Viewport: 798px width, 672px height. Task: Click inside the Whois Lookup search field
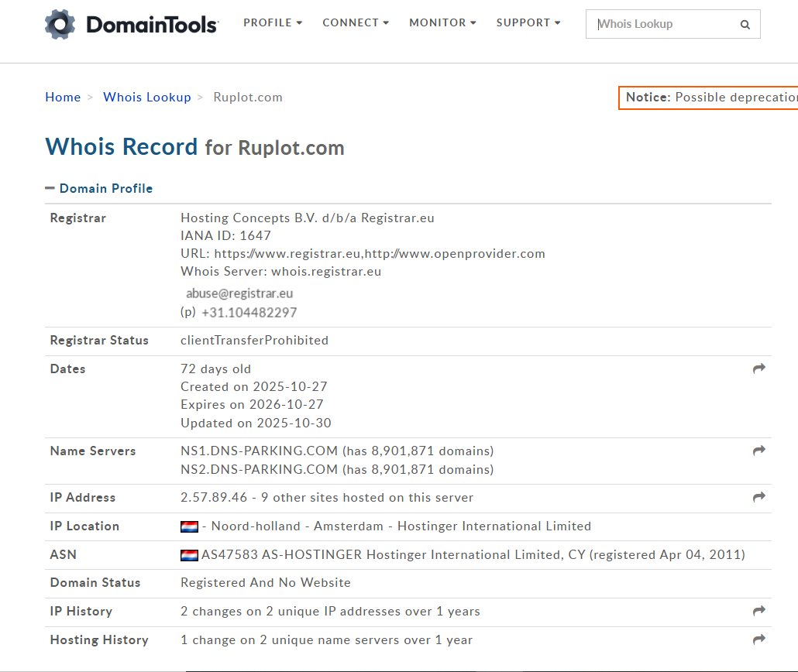662,24
